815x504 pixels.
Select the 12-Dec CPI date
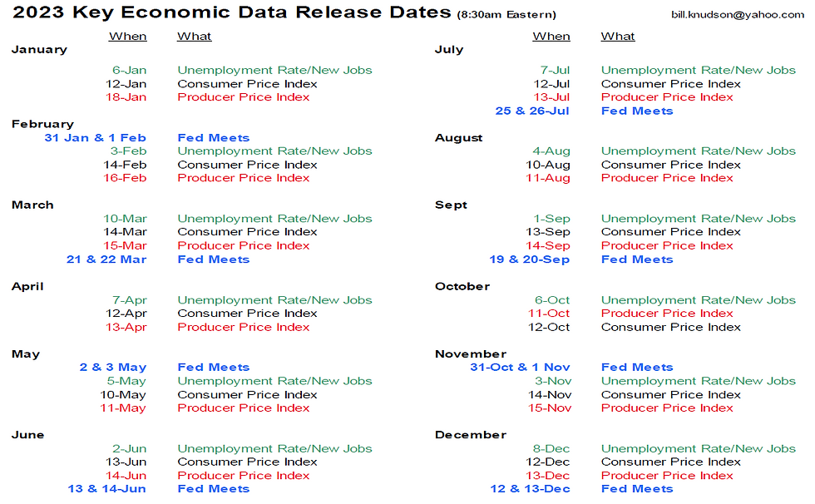[x=548, y=462]
